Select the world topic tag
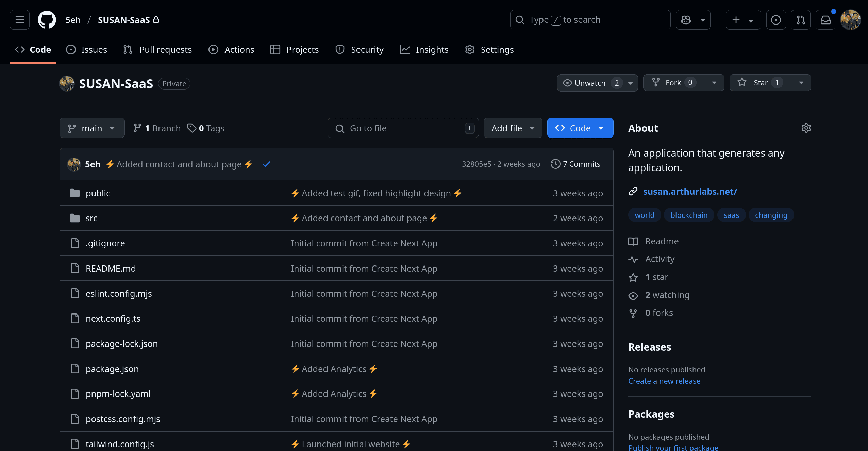This screenshot has width=868, height=451. tap(645, 215)
